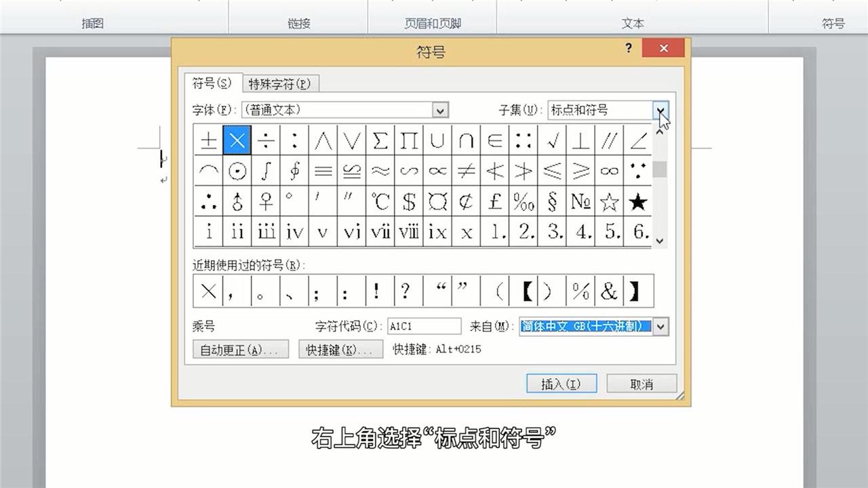
Task: Select the division ÷ symbol
Action: (x=266, y=140)
